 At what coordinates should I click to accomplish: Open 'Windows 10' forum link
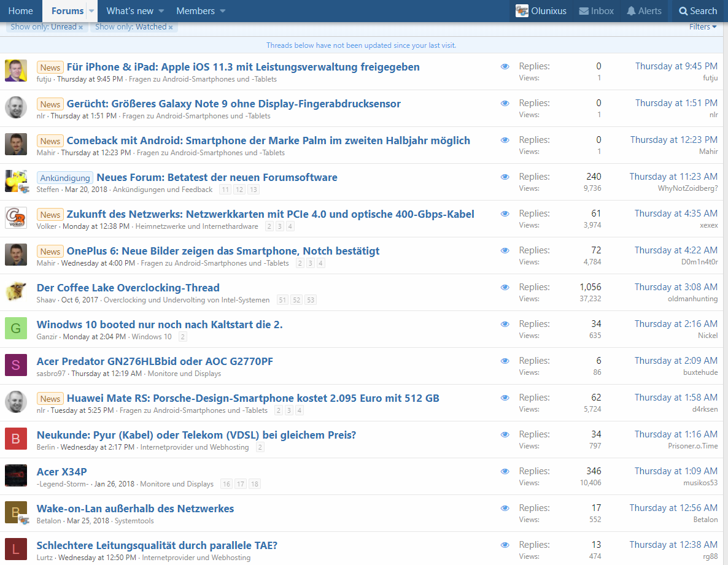click(x=152, y=337)
